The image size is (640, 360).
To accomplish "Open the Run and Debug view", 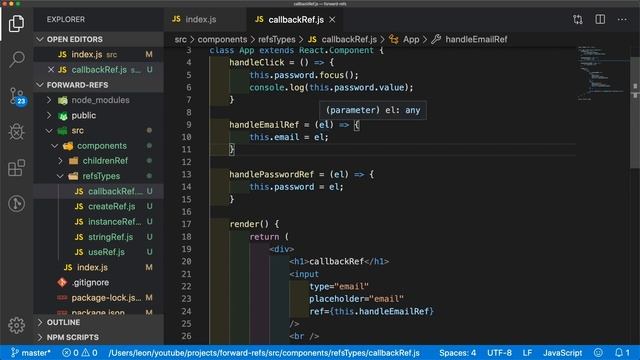I will [x=16, y=131].
